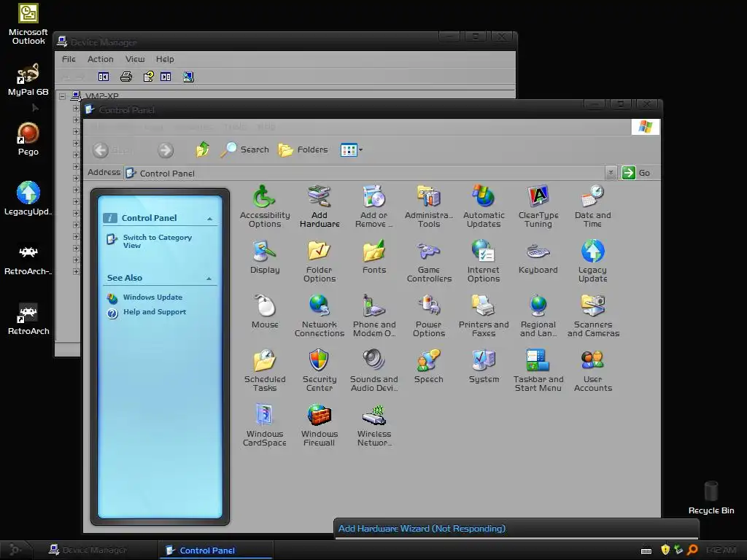The width and height of the screenshot is (747, 560).
Task: Click the Start button on taskbar
Action: [15, 550]
